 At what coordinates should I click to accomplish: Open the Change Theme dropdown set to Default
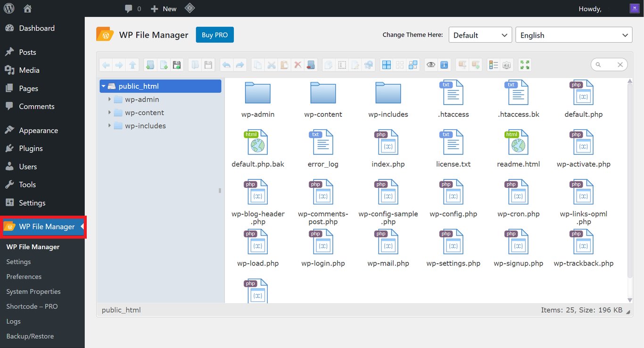click(x=480, y=34)
